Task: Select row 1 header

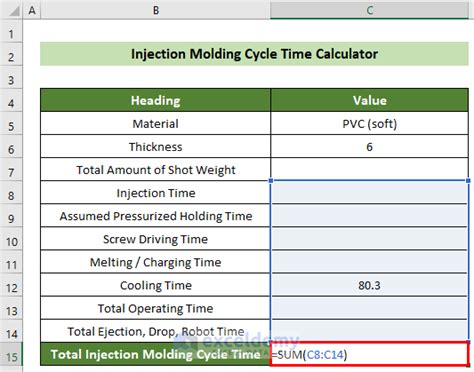Action: 11,33
